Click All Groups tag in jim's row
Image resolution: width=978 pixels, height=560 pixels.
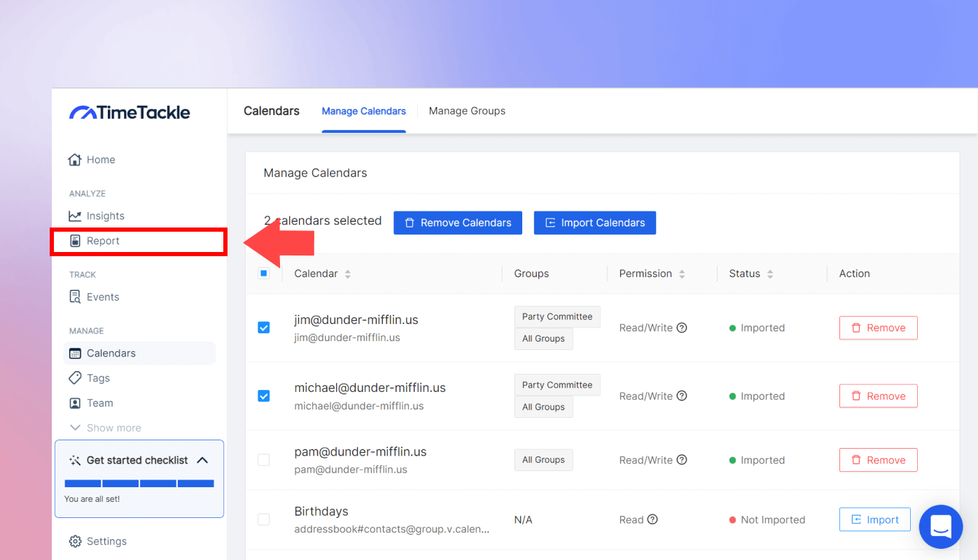543,339
